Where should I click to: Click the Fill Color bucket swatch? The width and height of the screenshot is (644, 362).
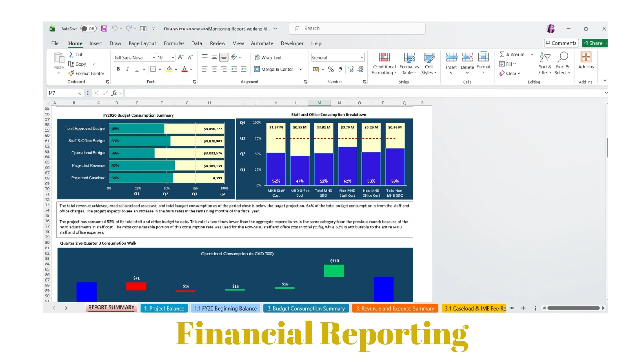pyautogui.click(x=169, y=69)
